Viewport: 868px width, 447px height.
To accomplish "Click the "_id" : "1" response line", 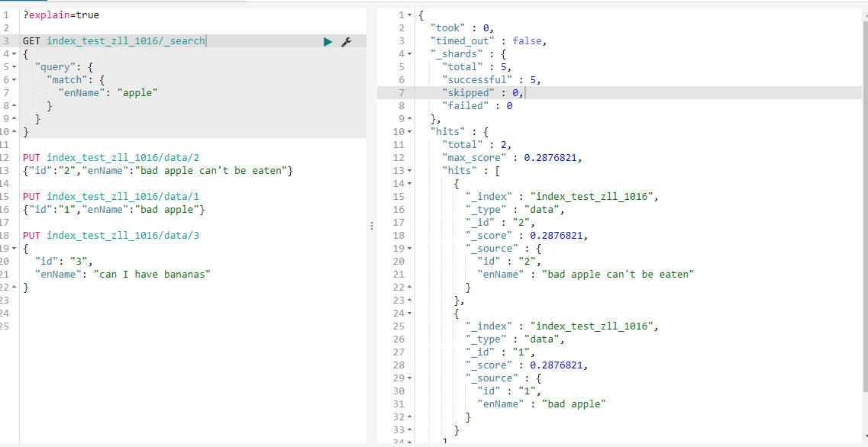I will (501, 352).
